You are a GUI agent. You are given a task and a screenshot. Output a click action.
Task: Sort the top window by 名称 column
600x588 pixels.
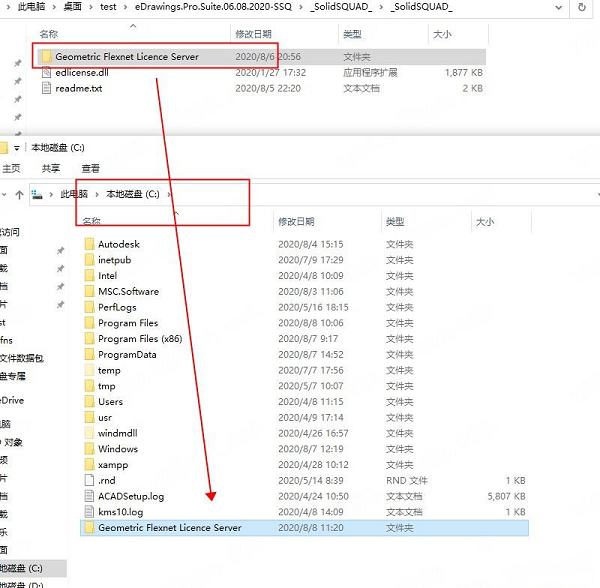click(49, 34)
